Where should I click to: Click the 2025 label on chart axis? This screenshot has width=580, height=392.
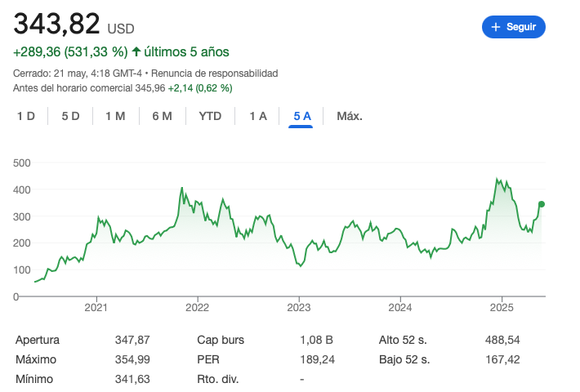click(501, 308)
